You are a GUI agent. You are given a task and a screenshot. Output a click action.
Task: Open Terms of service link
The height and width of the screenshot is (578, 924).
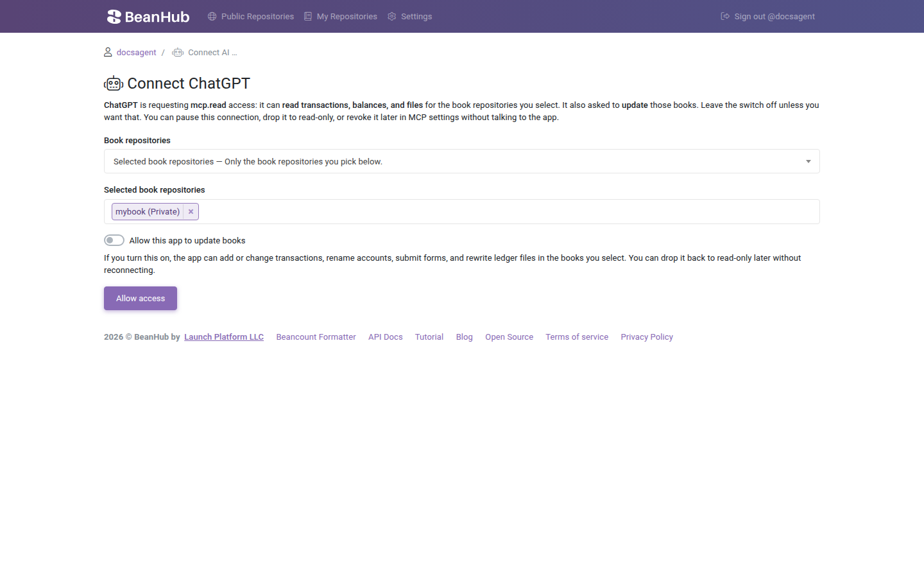577,337
